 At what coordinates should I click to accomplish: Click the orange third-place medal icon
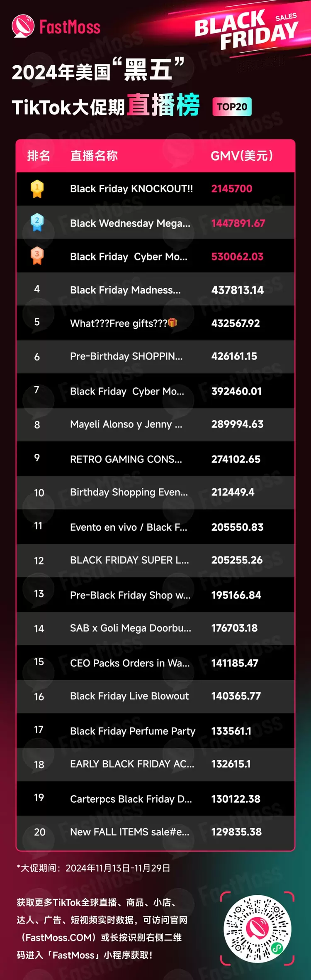(x=37, y=256)
